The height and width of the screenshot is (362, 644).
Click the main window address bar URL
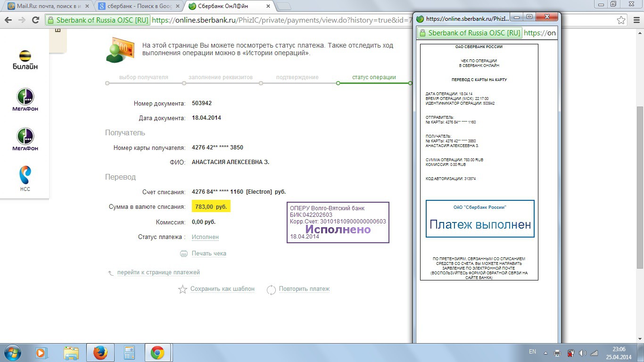tap(282, 20)
